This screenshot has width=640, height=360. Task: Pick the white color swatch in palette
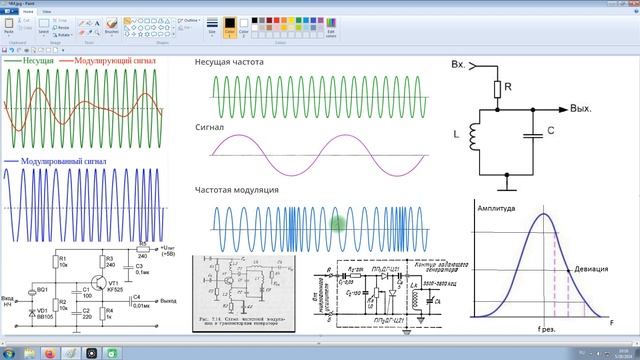pyautogui.click(x=255, y=28)
